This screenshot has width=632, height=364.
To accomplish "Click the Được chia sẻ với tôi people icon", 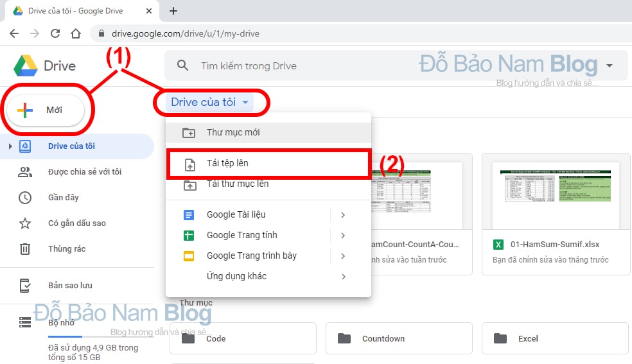I will [x=25, y=172].
